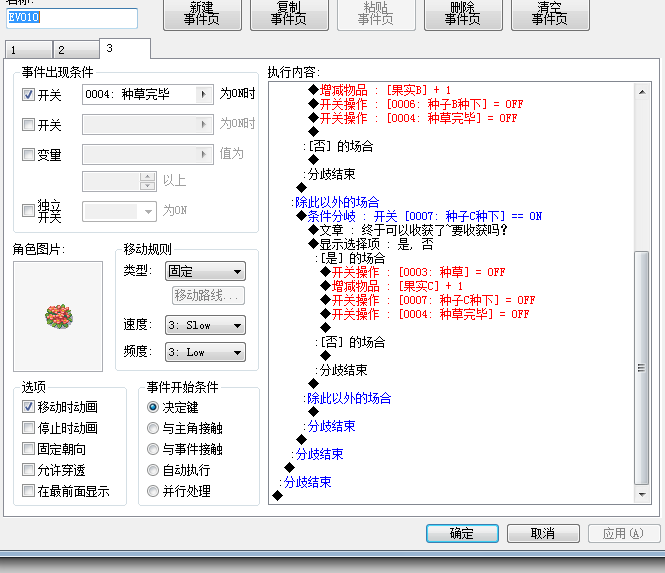Enable the 独立开关 condition checkbox
Image resolution: width=665 pixels, height=573 pixels.
tap(28, 210)
